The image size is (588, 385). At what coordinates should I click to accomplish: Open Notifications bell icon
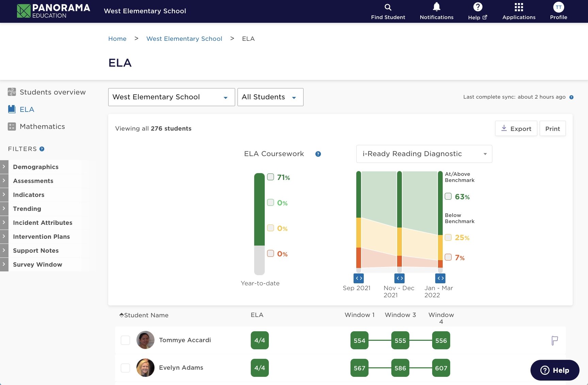[437, 7]
